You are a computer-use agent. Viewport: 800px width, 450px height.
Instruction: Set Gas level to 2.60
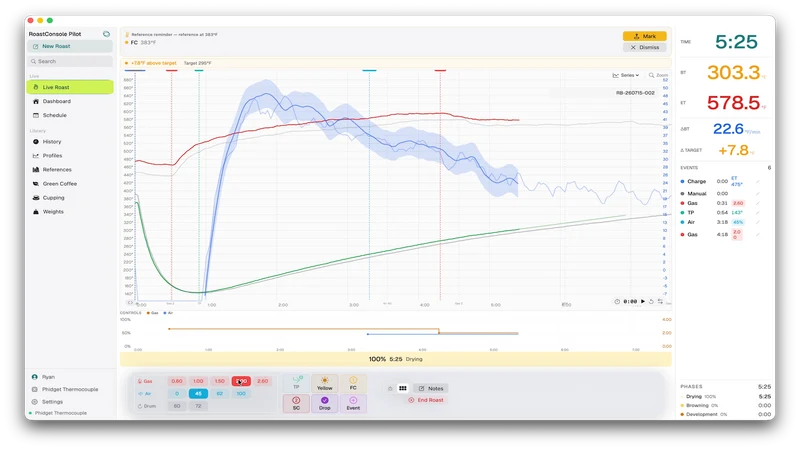(x=263, y=381)
